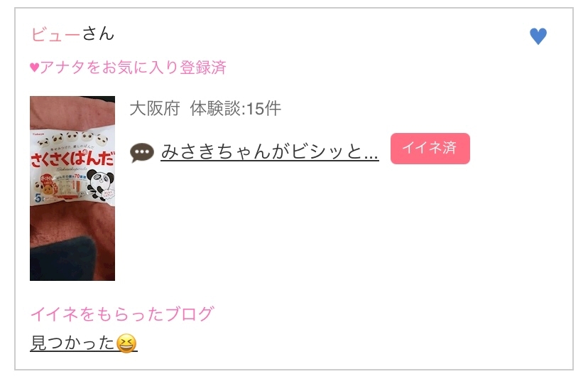Click the row of small panda faces
The width and height of the screenshot is (588, 379).
(71, 139)
